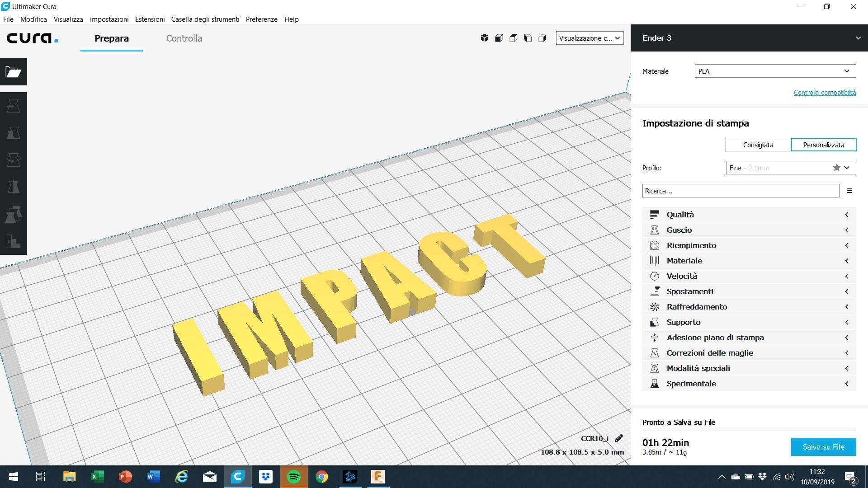Open the Visualizzazione view mode dropdown
The width and height of the screenshot is (868, 488).
590,38
